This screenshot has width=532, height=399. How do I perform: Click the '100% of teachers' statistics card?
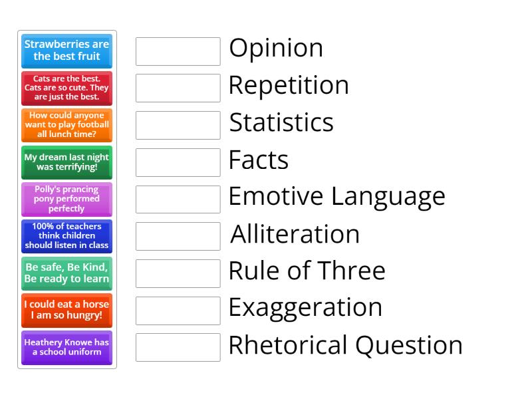point(66,236)
